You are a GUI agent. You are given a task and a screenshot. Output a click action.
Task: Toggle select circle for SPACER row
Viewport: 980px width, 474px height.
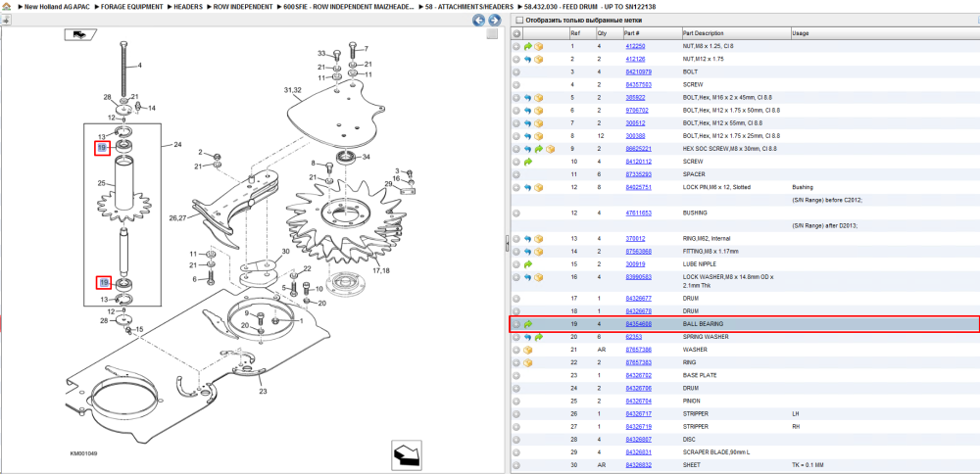point(516,174)
